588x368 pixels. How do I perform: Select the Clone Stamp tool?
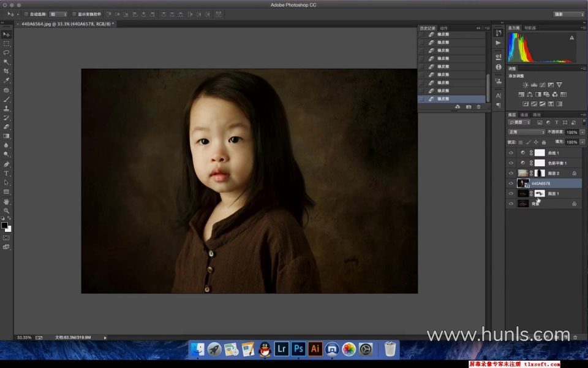pos(7,109)
